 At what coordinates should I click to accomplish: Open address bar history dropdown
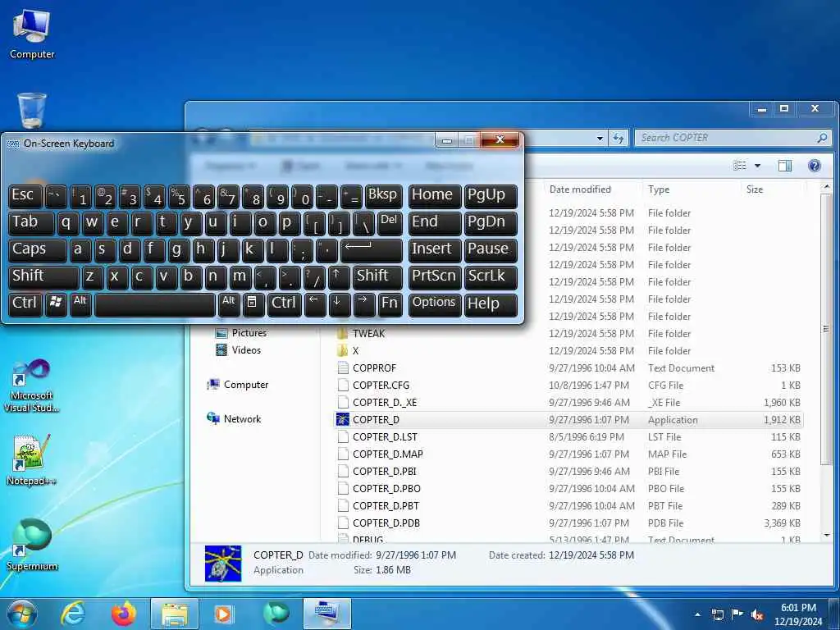600,138
